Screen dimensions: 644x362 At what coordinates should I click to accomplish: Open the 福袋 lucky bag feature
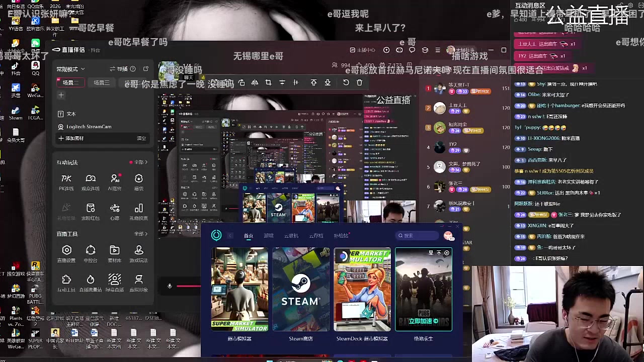click(x=139, y=182)
